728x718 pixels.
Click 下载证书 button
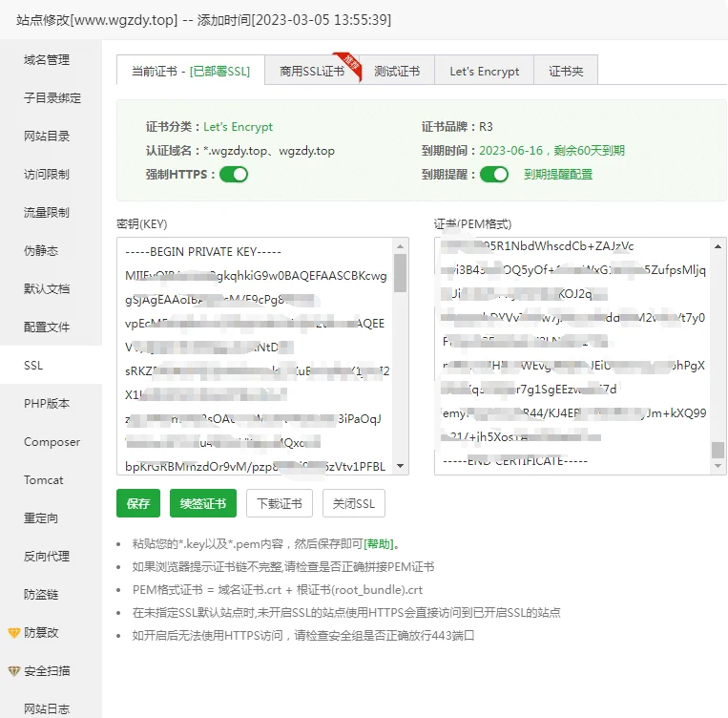coord(280,503)
